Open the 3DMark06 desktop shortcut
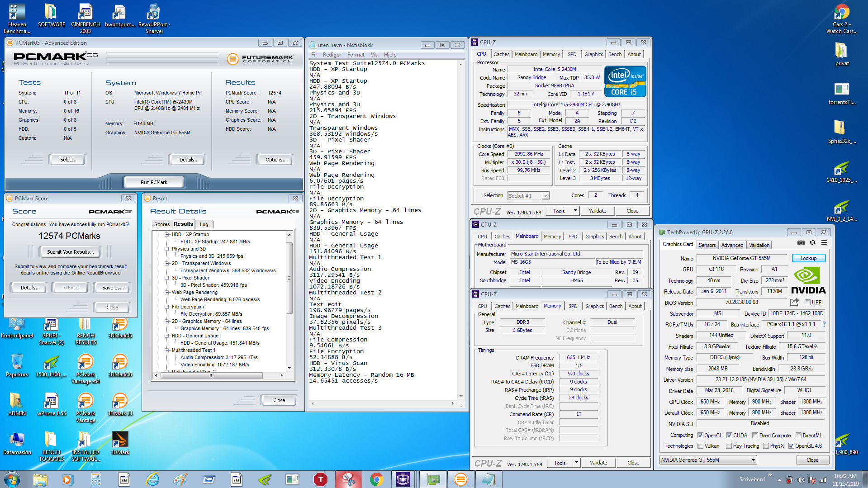This screenshot has width=868, height=488. [x=120, y=365]
